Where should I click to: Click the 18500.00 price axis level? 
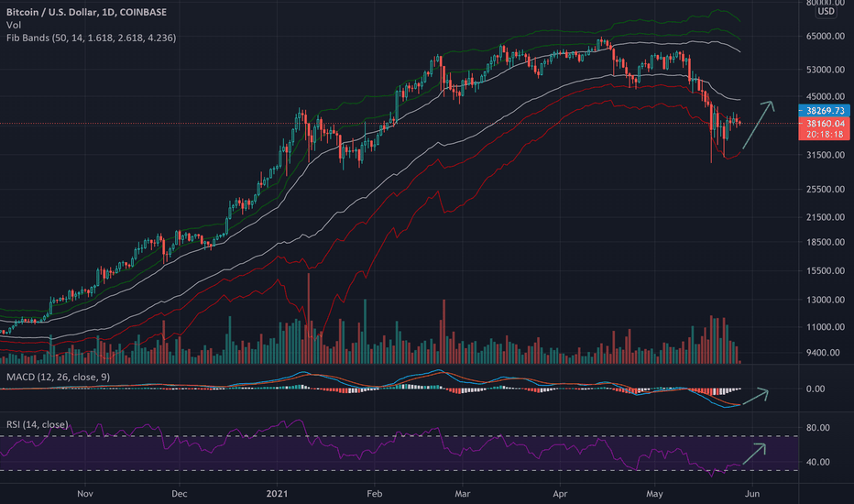pos(826,243)
